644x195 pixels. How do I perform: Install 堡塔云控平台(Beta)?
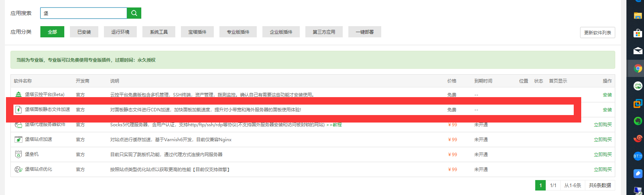click(607, 95)
